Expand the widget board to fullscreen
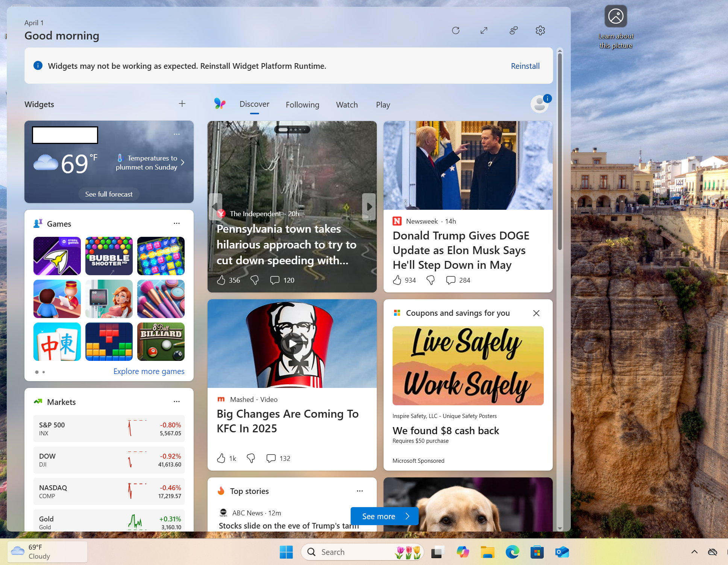This screenshot has width=728, height=565. (x=484, y=30)
